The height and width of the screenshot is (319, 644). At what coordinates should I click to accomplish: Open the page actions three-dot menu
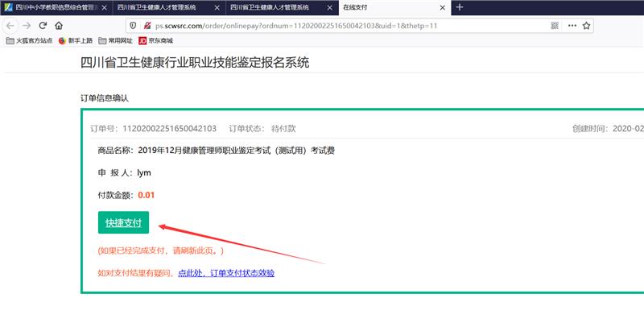(x=572, y=26)
